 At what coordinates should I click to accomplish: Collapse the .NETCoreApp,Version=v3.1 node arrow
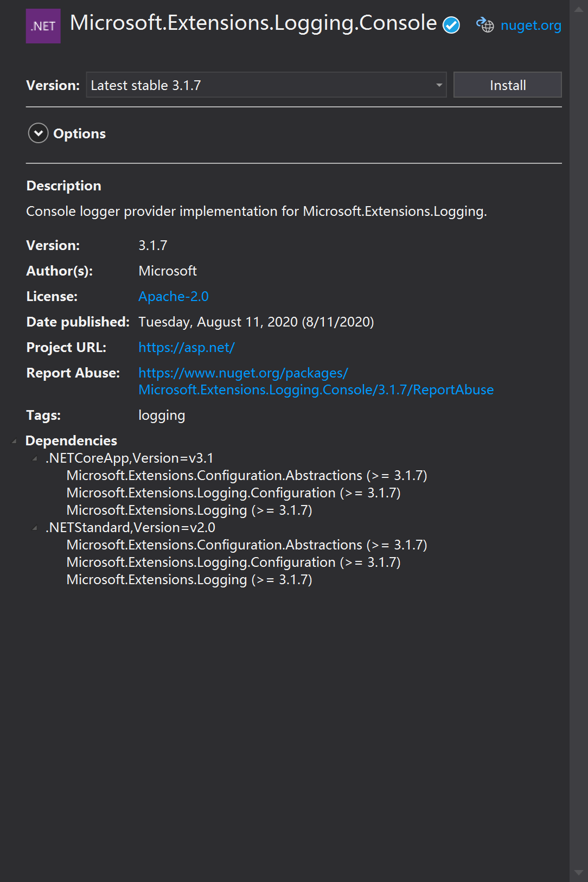coord(35,459)
